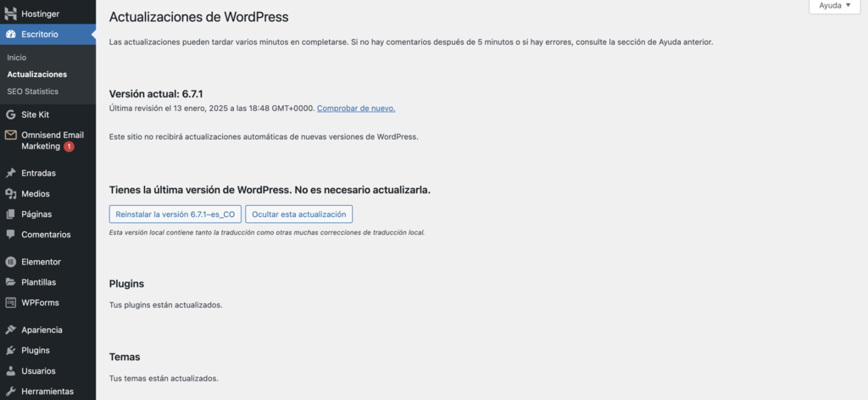868x400 pixels.
Task: Click the Comentarios speech bubble icon
Action: pos(10,235)
